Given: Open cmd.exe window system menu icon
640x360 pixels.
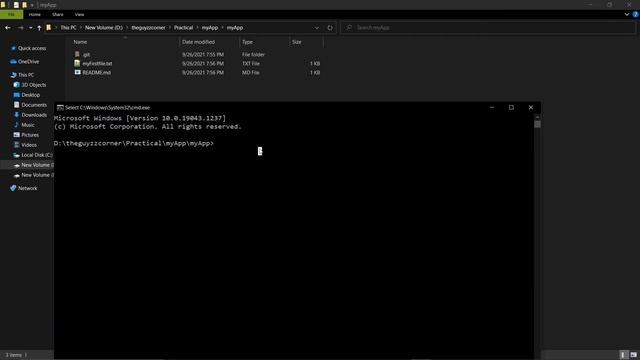Looking at the screenshot, I should click(60, 108).
